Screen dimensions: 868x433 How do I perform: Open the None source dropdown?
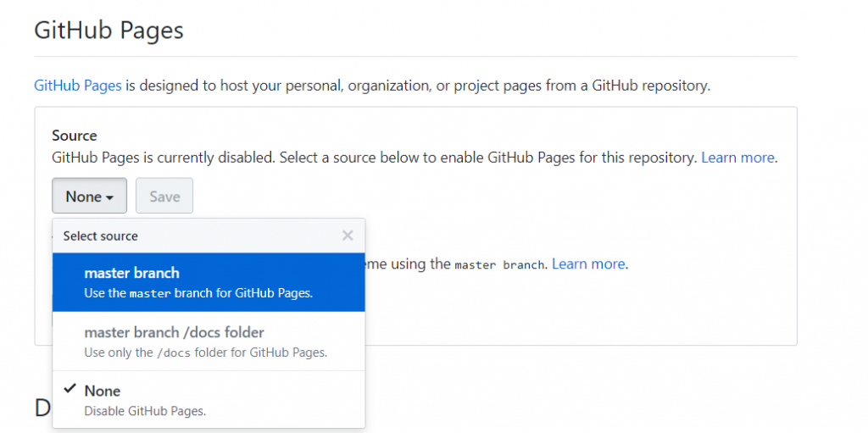89,196
